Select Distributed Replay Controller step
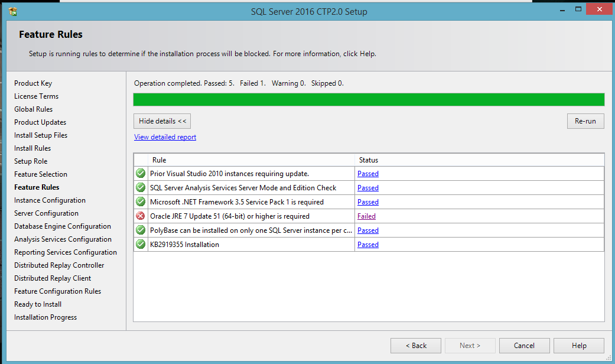The image size is (615, 364). click(x=59, y=265)
